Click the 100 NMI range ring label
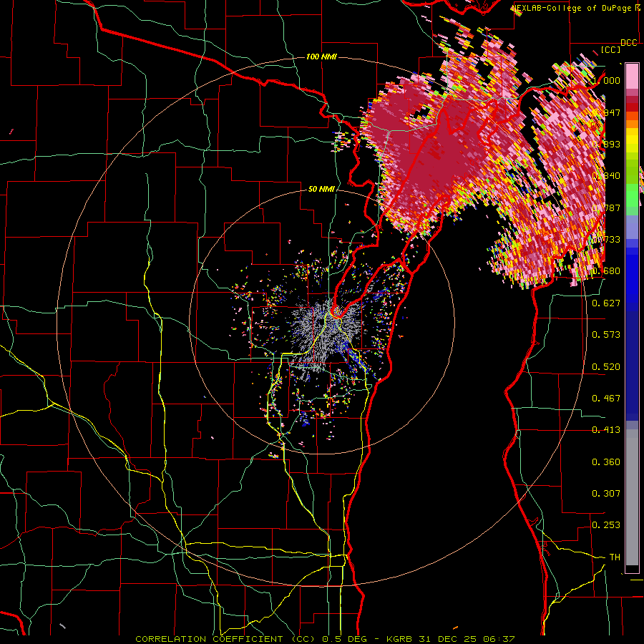 tap(321, 57)
